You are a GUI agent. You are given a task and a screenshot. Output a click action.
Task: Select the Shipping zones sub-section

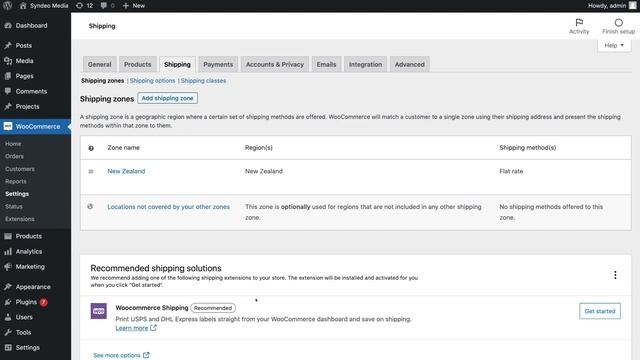[x=102, y=81]
